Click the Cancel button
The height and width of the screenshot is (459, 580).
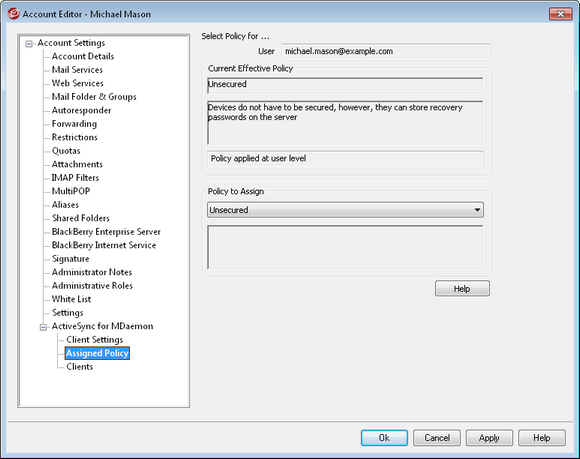click(x=437, y=438)
